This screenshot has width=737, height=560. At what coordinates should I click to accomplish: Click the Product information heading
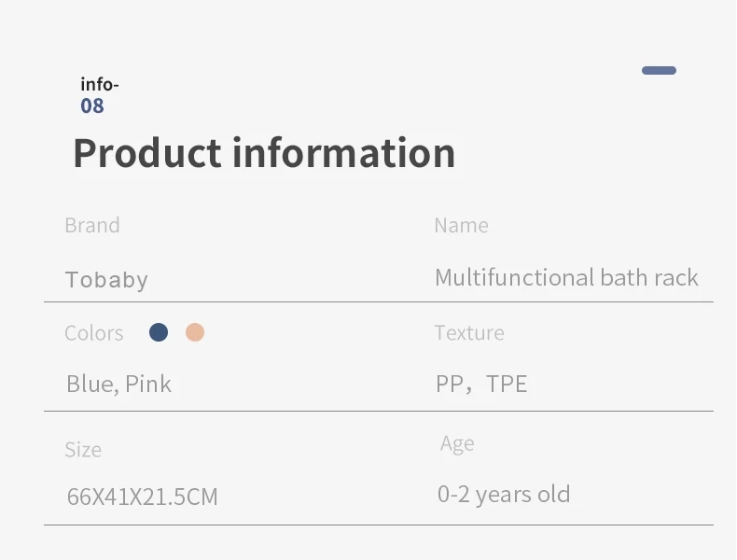tap(264, 153)
